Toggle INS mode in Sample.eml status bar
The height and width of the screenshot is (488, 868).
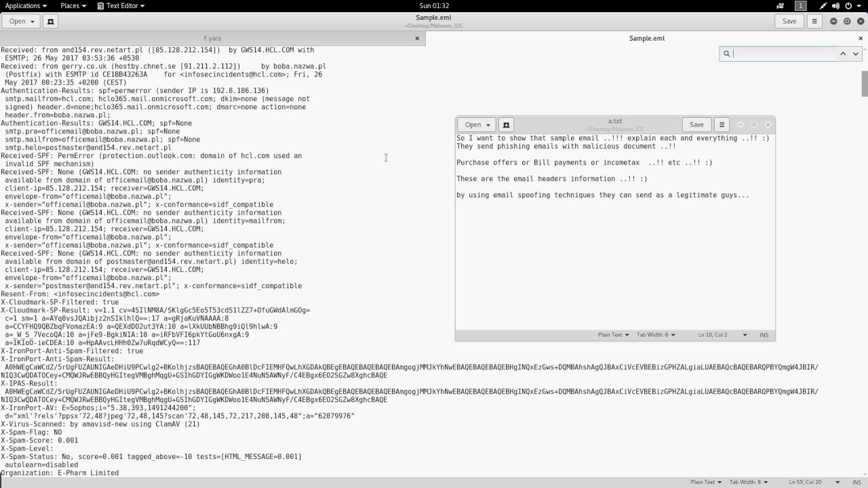[856, 482]
